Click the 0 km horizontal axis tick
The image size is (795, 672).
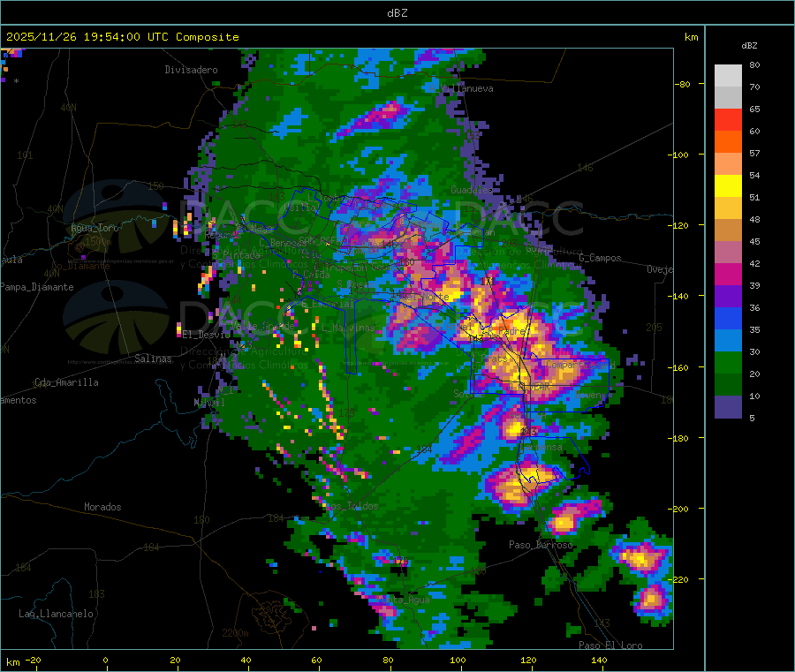(x=105, y=661)
